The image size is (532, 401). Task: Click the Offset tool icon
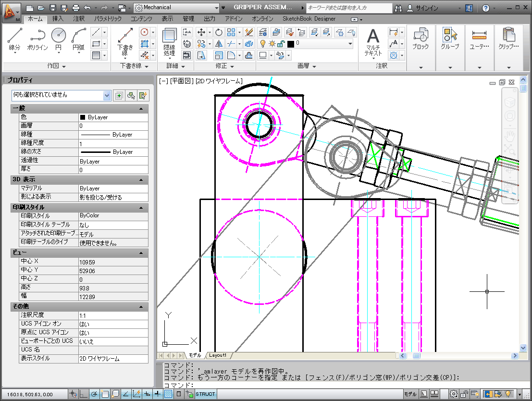tap(249, 55)
